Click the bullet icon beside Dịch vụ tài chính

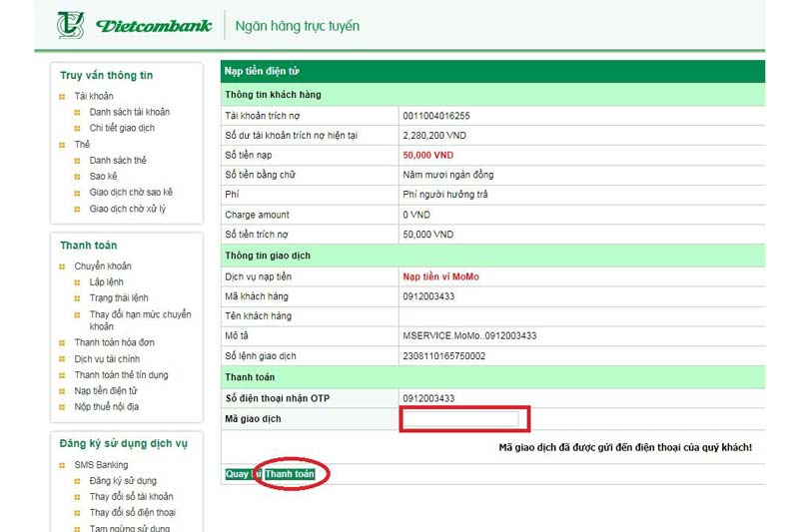(62, 359)
